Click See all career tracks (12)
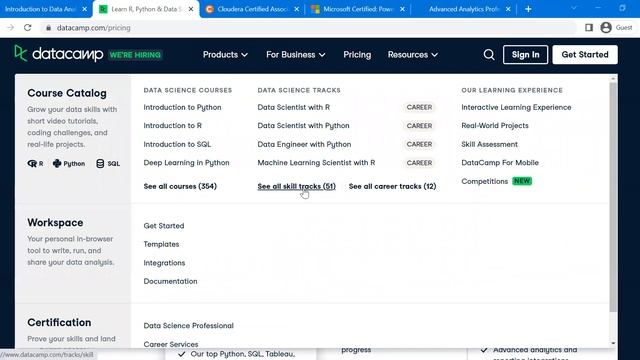Image resolution: width=640 pixels, height=360 pixels. pos(392,187)
